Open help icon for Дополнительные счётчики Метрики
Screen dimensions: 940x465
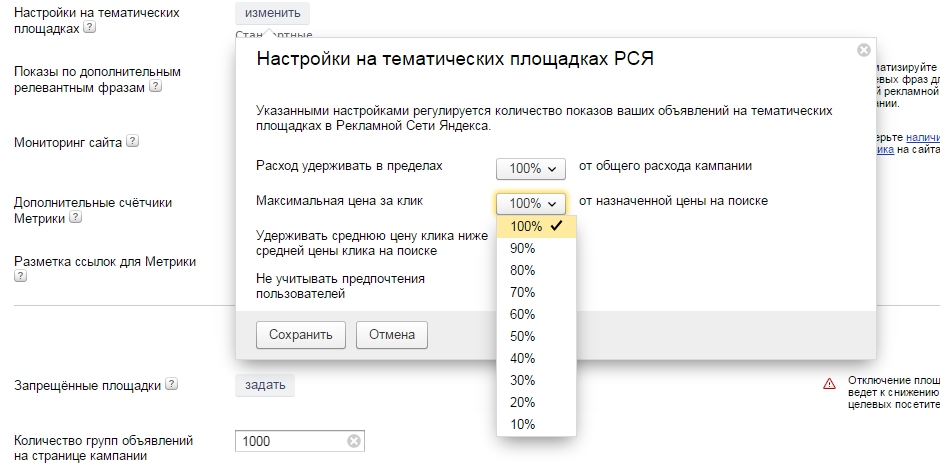(x=75, y=217)
